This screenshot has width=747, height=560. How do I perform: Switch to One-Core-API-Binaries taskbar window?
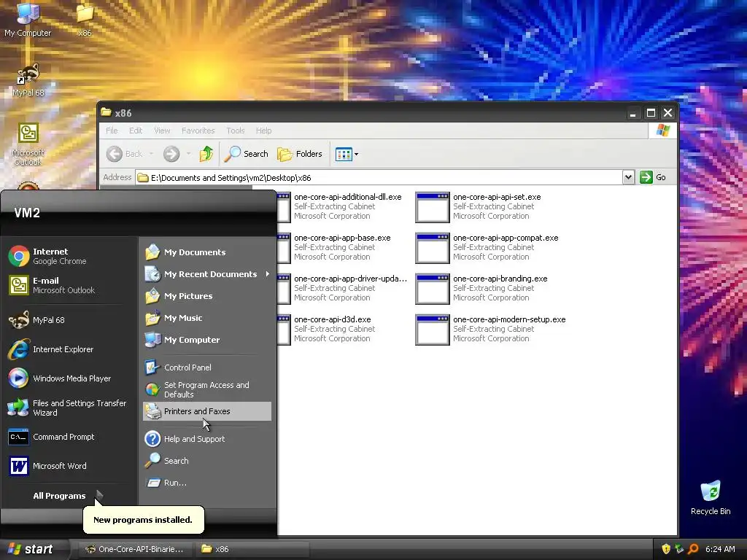(135, 549)
